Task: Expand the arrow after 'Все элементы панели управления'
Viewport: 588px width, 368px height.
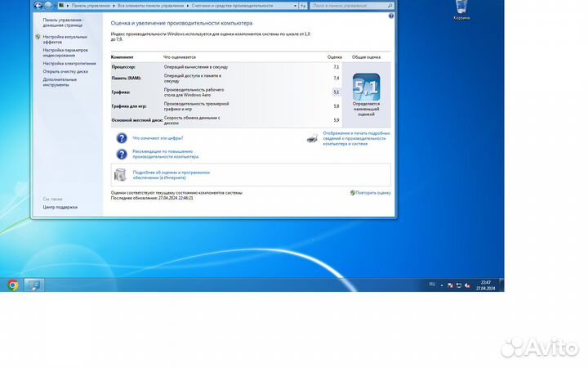Action: tap(188, 6)
